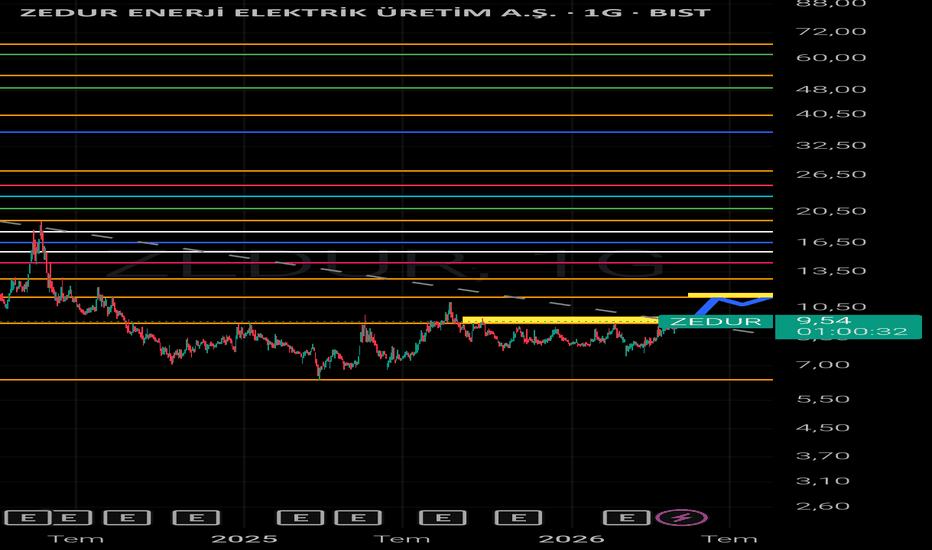Open the leftmost E earnings marker
Image resolution: width=932 pixels, height=550 pixels.
27,518
